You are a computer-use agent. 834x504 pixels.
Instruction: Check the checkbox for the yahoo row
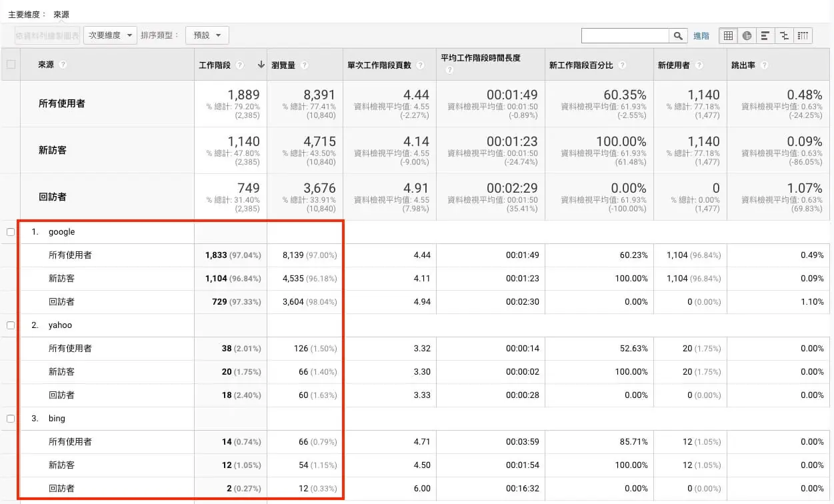tap(11, 325)
